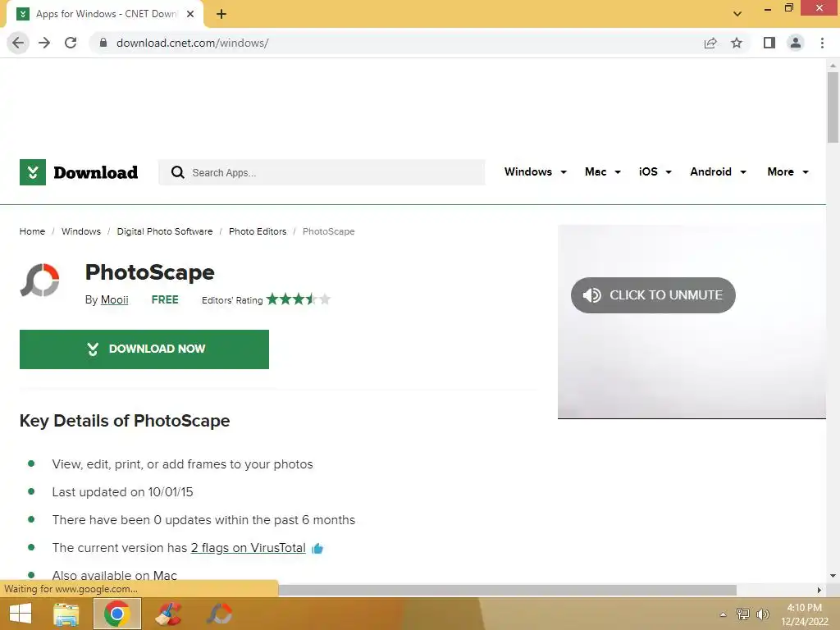
Task: Open the browser side panel
Action: coord(769,43)
